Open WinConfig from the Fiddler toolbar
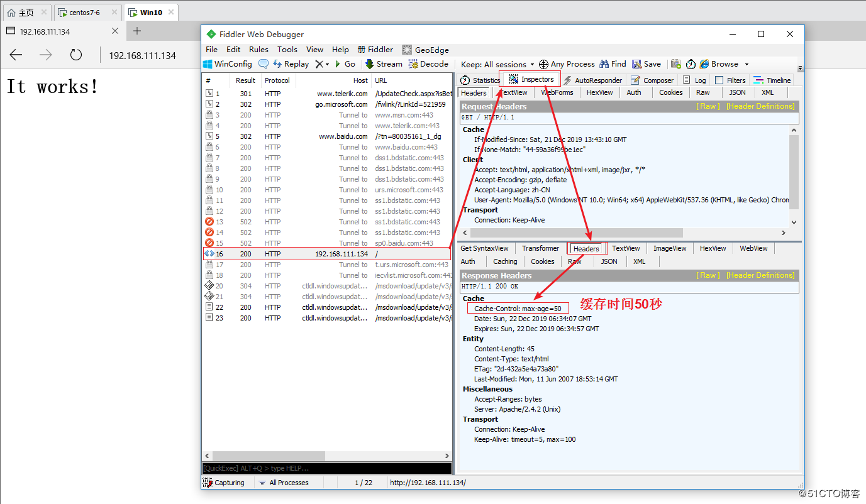Viewport: 866px width, 504px height. coord(228,64)
